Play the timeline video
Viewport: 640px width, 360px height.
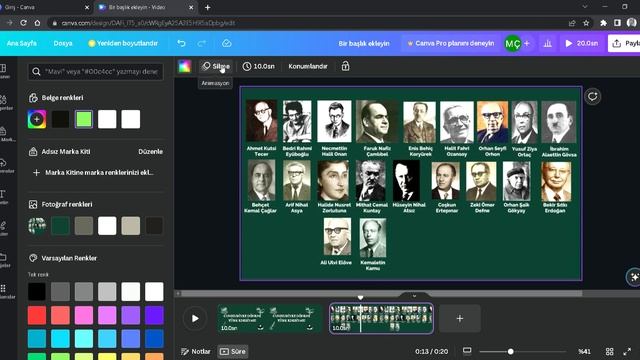(x=195, y=318)
